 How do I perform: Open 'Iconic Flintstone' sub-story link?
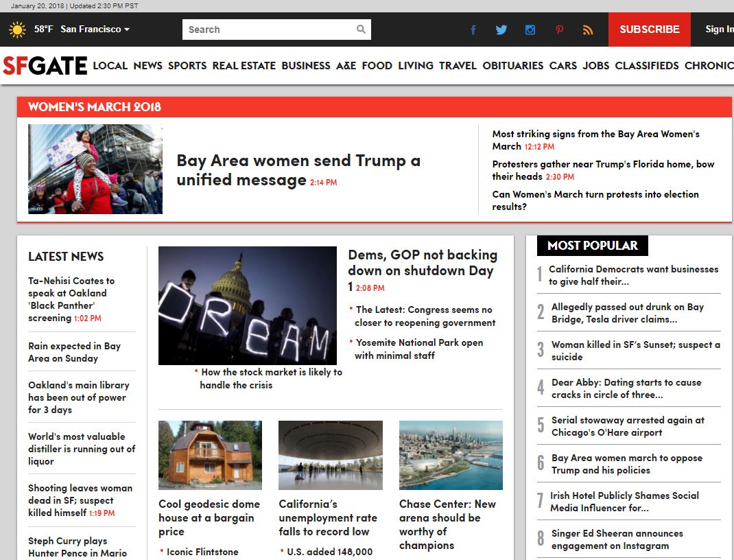tap(202, 552)
